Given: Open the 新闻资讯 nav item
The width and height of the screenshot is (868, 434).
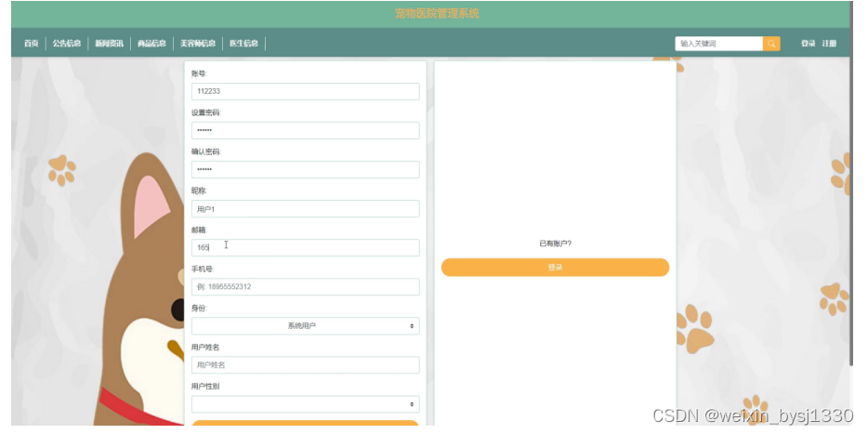Looking at the screenshot, I should coord(109,43).
